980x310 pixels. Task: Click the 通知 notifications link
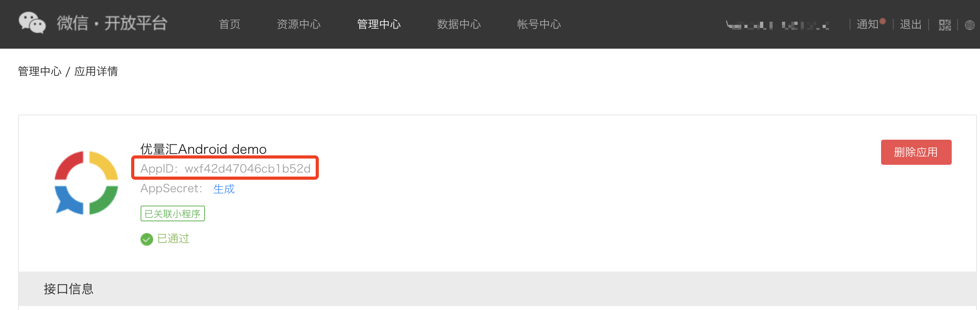867,24
